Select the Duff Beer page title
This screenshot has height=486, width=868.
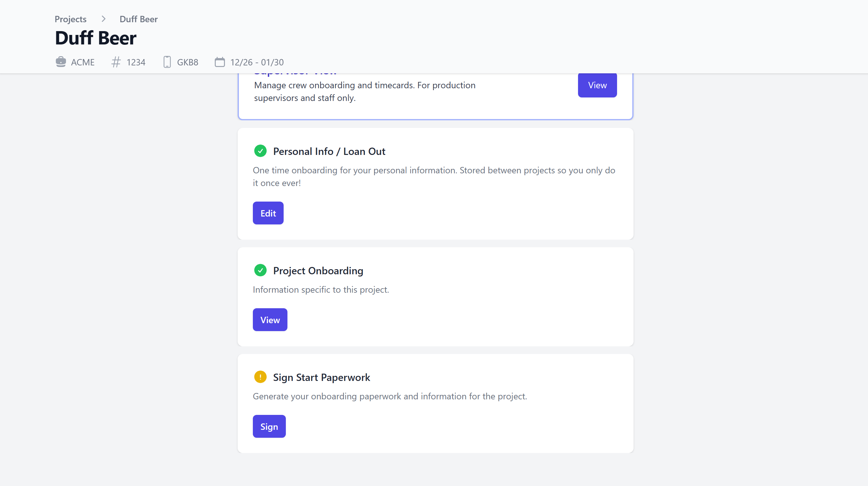(96, 38)
